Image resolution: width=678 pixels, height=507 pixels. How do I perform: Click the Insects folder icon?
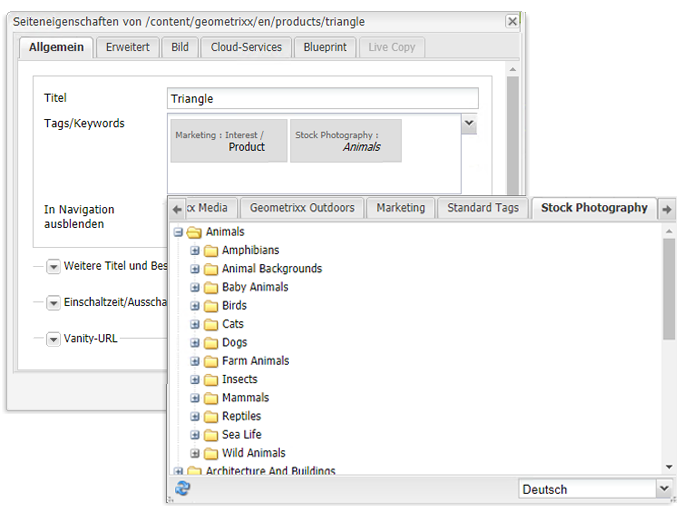pyautogui.click(x=211, y=380)
